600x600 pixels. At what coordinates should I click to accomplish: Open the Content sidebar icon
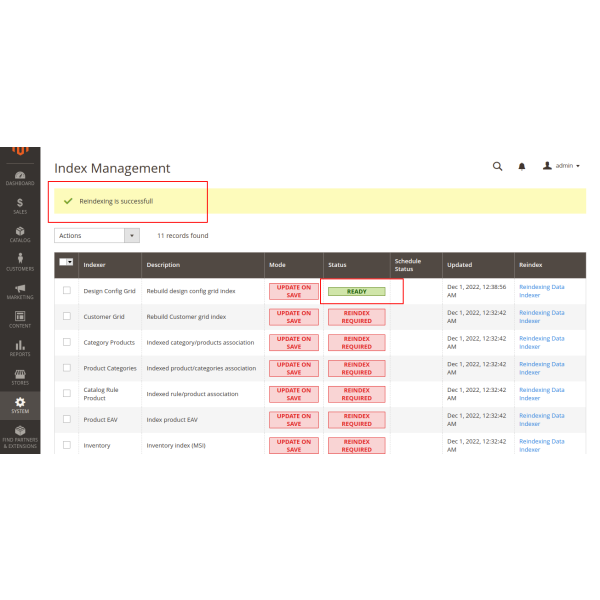(x=20, y=320)
